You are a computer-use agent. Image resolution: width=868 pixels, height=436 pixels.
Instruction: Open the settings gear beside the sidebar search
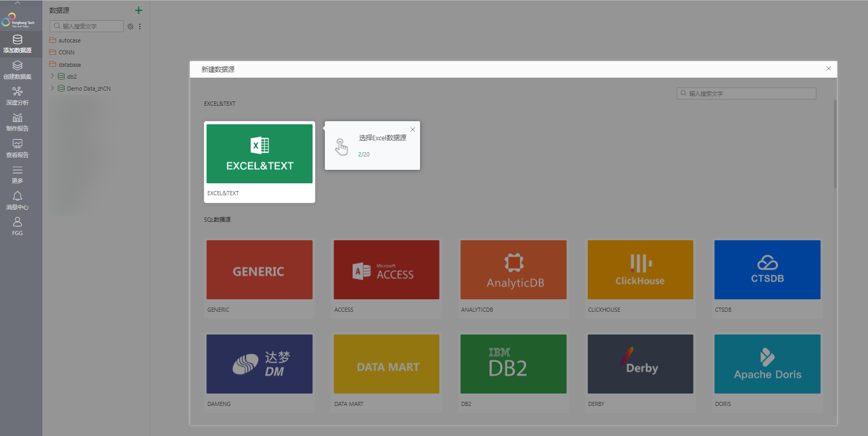(130, 26)
